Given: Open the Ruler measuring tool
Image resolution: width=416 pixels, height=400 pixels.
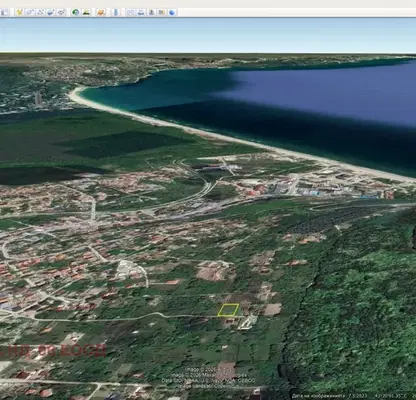Looking at the screenshot, I should coord(116,12).
